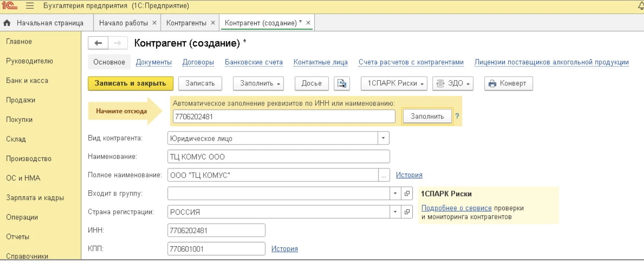644x264 pixels.
Task: Click the blue question mark help icon
Action: (457, 116)
